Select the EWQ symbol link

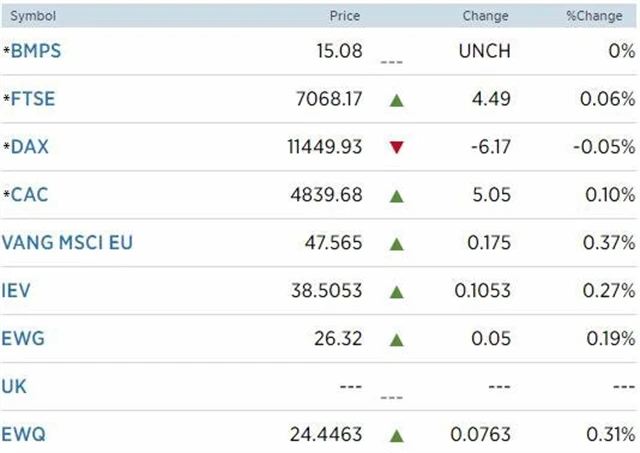click(x=24, y=435)
